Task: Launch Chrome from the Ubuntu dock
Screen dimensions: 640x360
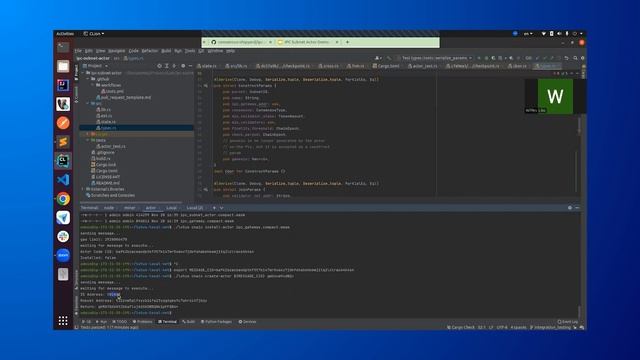Action: [63, 199]
